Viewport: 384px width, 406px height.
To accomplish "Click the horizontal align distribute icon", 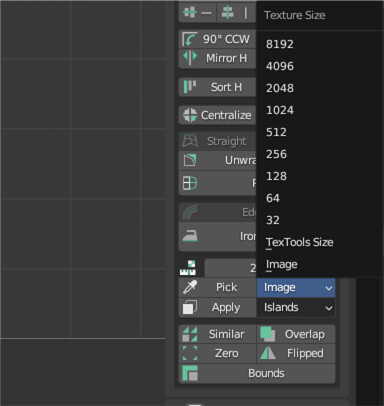I will pos(197,13).
